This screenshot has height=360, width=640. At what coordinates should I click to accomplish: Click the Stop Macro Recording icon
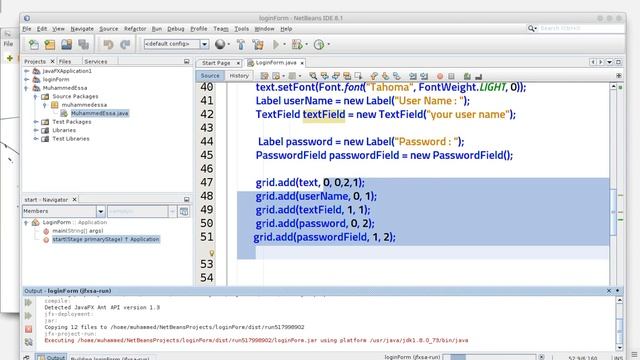[x=451, y=76]
